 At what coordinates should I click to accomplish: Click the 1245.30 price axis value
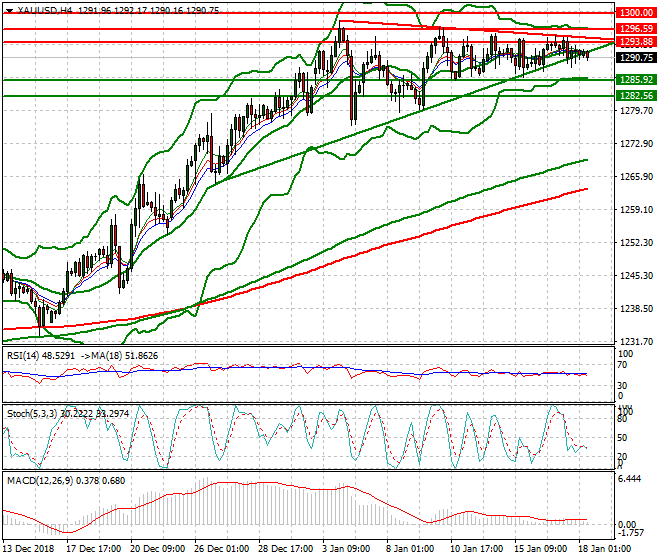(636, 275)
